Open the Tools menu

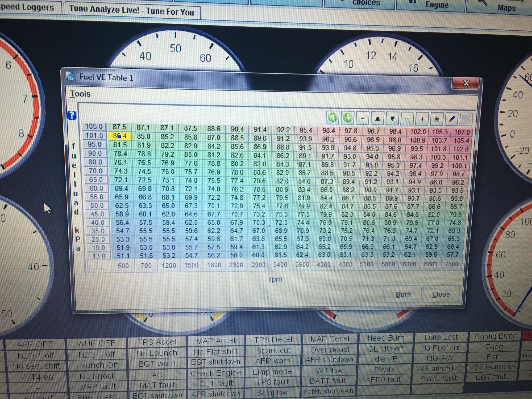point(80,94)
